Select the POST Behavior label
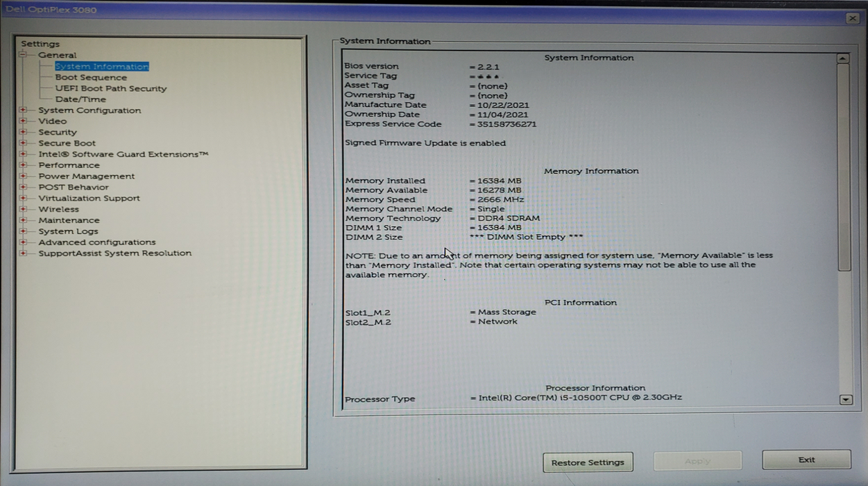This screenshot has height=486, width=868. pyautogui.click(x=74, y=187)
